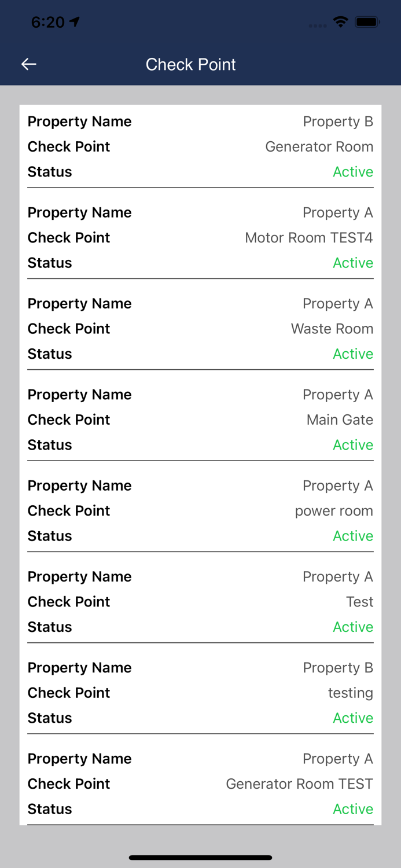401x868 pixels.
Task: Tap Property B above Generator Room
Action: coord(338,122)
